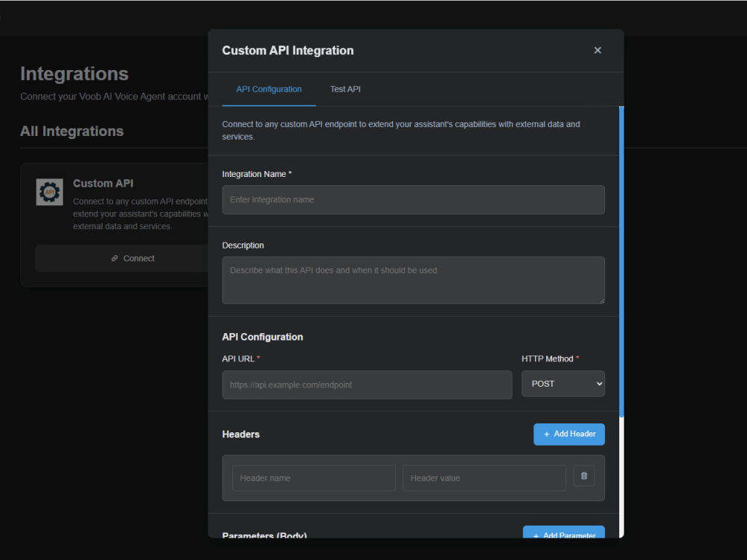Click the modal's vertical scrollbar

tap(622, 261)
